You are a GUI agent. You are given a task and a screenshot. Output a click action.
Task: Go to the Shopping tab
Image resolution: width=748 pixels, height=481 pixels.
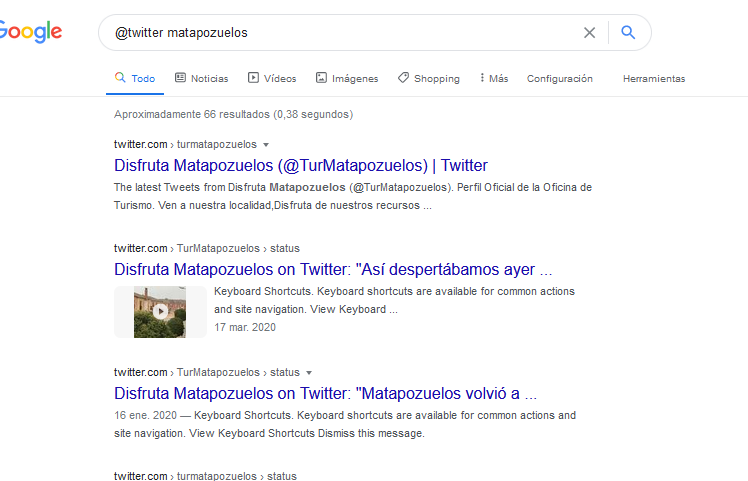coord(428,78)
